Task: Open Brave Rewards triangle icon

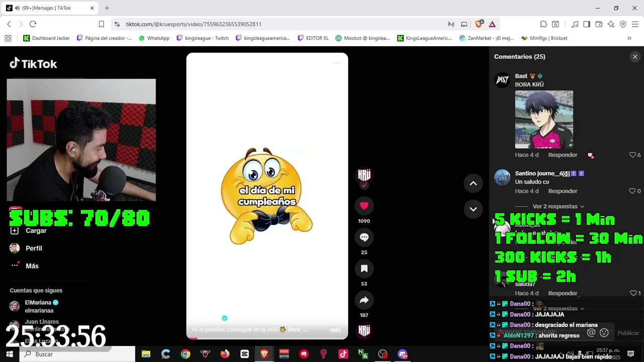Action: [492, 24]
